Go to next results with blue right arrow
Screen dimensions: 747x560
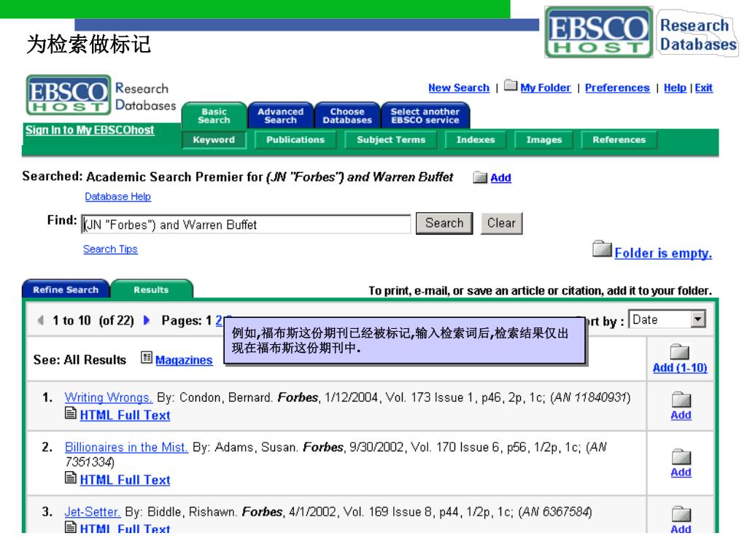coord(147,320)
